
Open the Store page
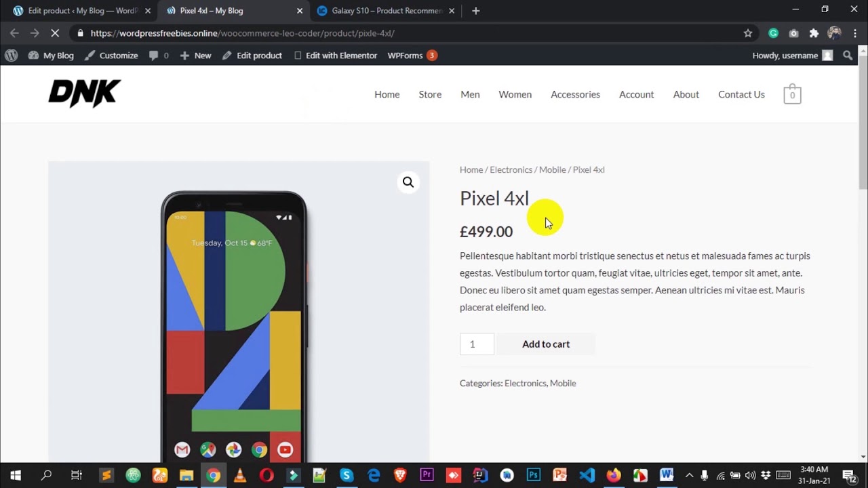point(430,94)
